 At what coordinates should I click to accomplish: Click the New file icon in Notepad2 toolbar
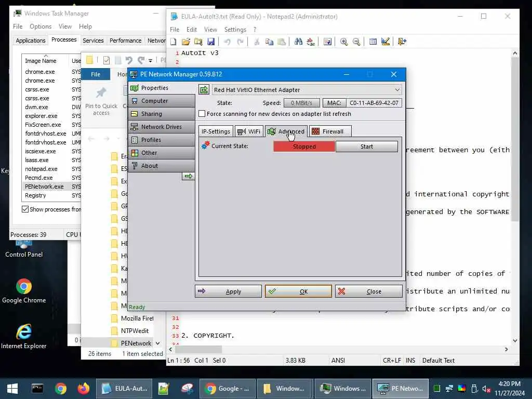(174, 42)
